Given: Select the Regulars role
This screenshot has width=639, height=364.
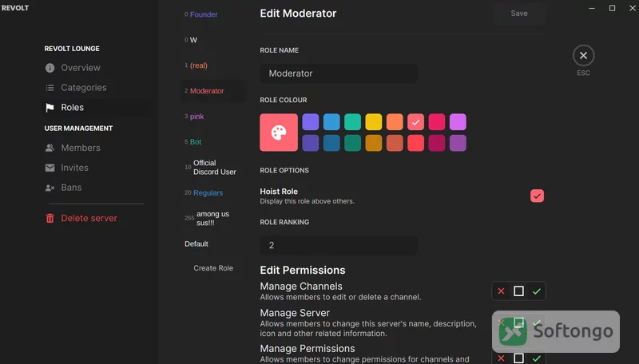Looking at the screenshot, I should (212, 193).
